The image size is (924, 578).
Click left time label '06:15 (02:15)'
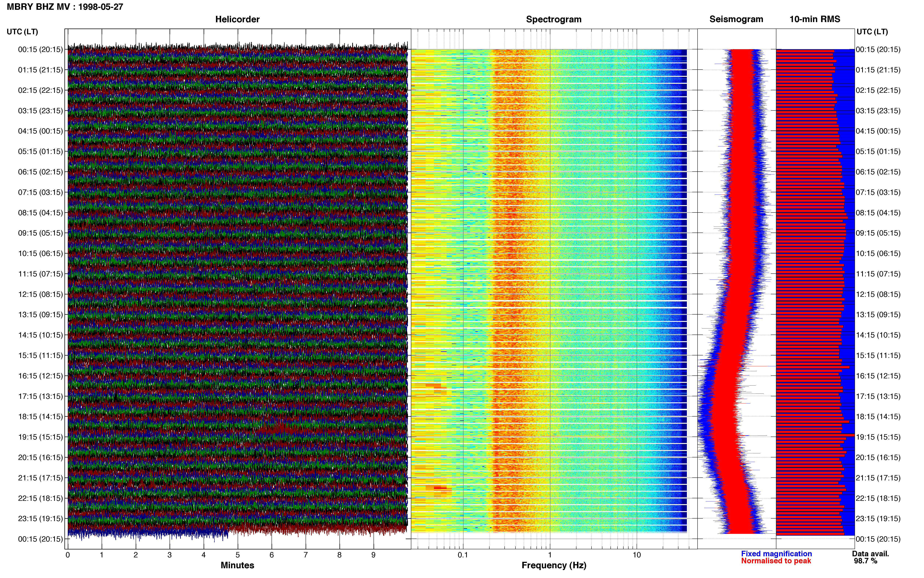[x=41, y=172]
